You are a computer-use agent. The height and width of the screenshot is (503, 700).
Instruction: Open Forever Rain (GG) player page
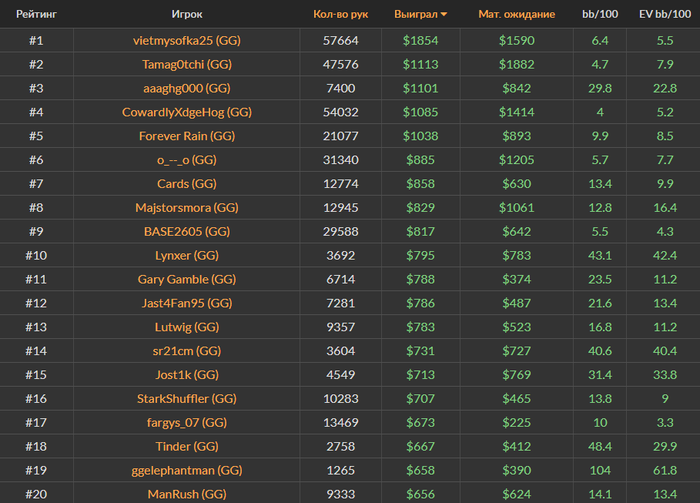(x=187, y=136)
